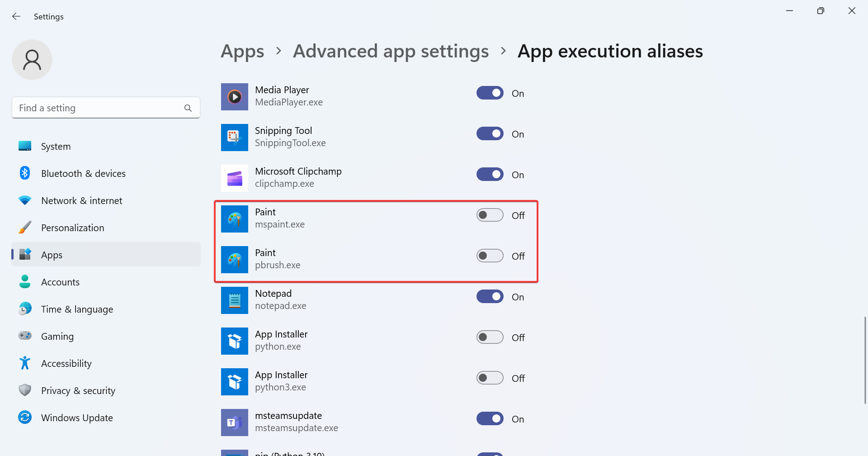Click the Notepad app icon

coord(234,300)
